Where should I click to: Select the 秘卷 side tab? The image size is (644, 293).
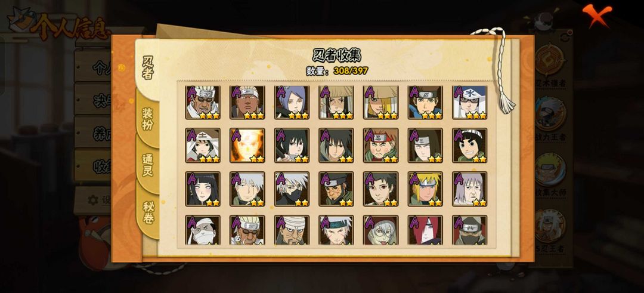click(148, 212)
